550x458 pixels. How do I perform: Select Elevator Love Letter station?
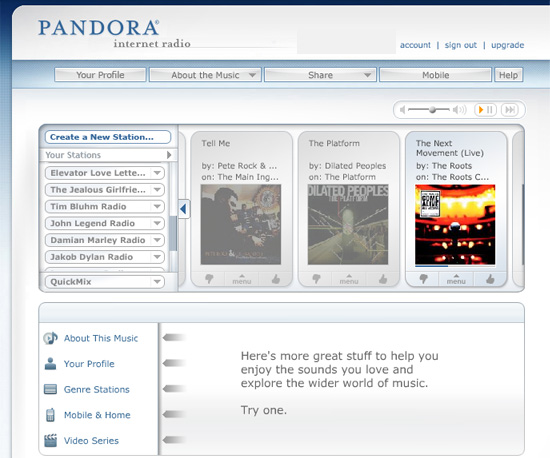tap(99, 173)
